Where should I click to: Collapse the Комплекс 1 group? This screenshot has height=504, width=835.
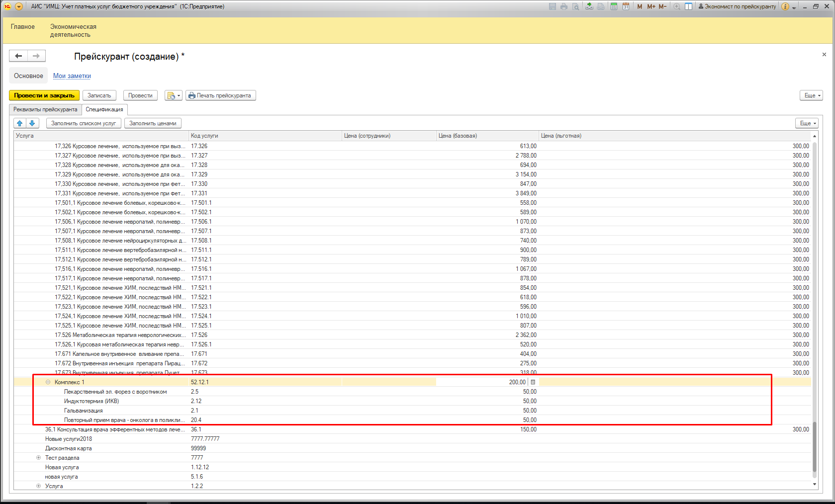[48, 382]
